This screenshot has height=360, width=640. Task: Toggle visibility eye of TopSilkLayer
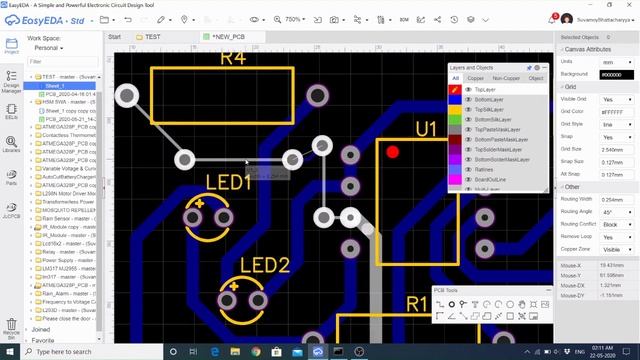[468, 109]
